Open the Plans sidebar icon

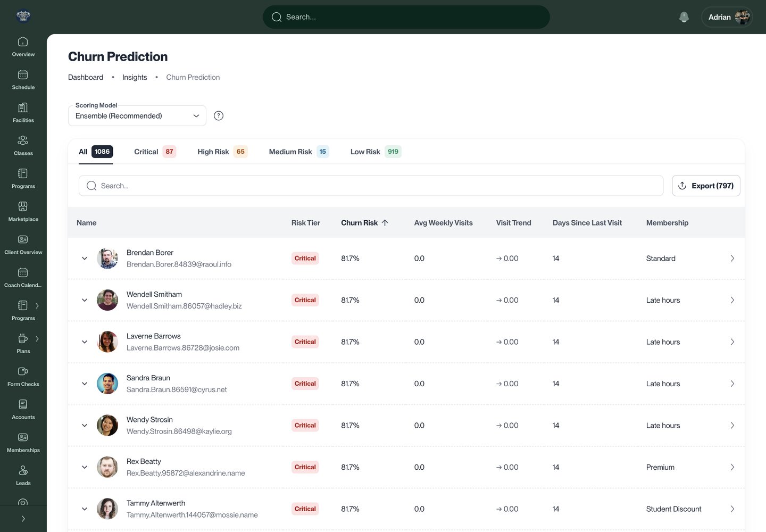click(x=23, y=338)
